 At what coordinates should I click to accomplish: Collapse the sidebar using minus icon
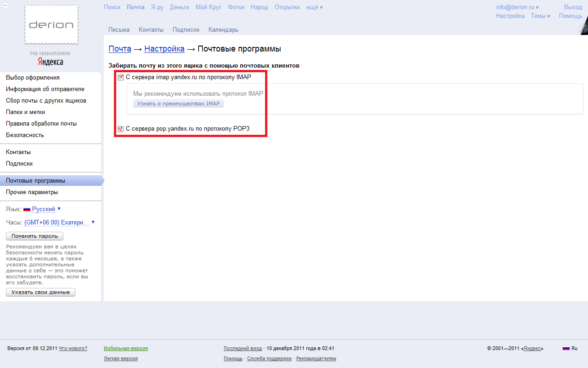point(5,5)
